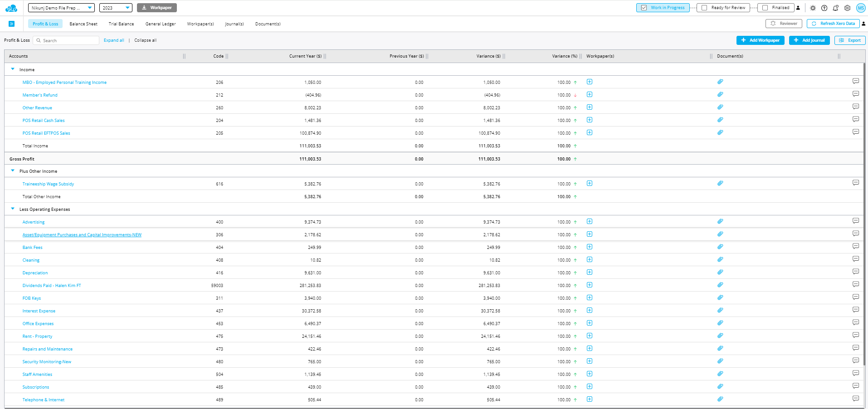Toggle the brightness theme sun icon
868x409 pixels.
(813, 8)
